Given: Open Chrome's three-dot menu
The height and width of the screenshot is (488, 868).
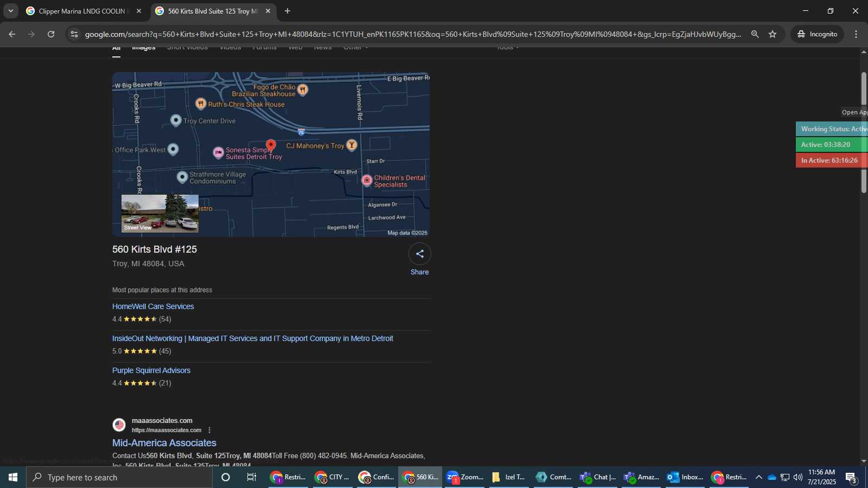Looking at the screenshot, I should [x=856, y=34].
